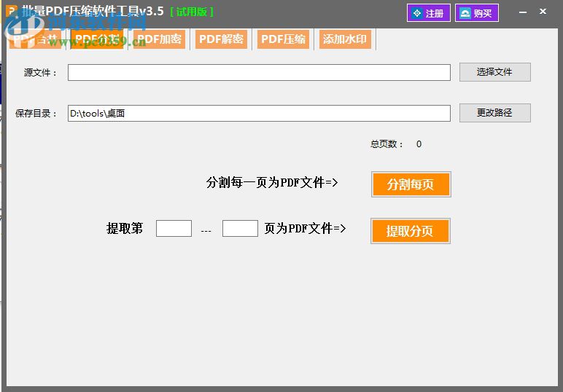Viewport: 563px width, 392px height.
Task: Click the 试用版 trial label
Action: click(x=192, y=12)
